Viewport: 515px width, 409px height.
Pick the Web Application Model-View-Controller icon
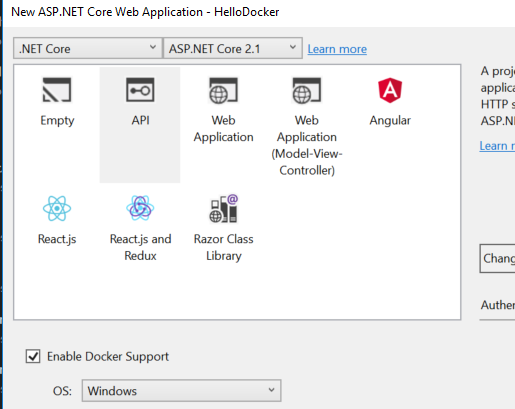click(307, 90)
